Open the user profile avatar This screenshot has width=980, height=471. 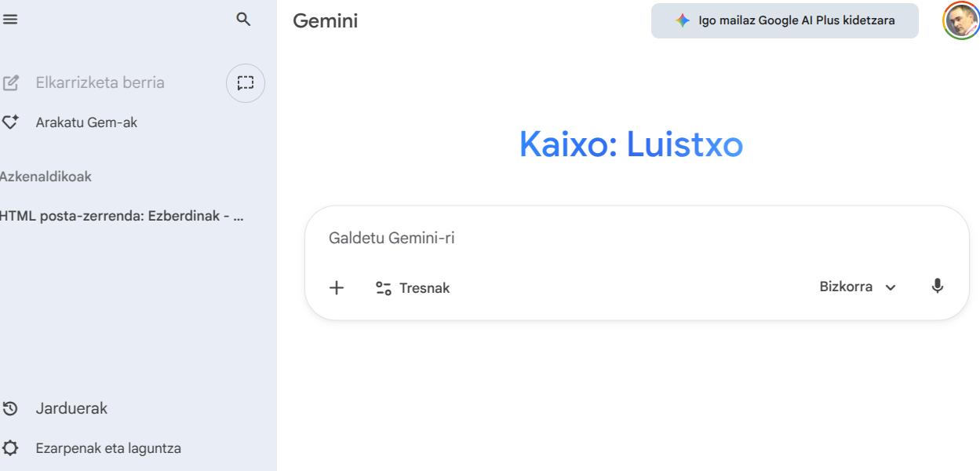coord(960,21)
